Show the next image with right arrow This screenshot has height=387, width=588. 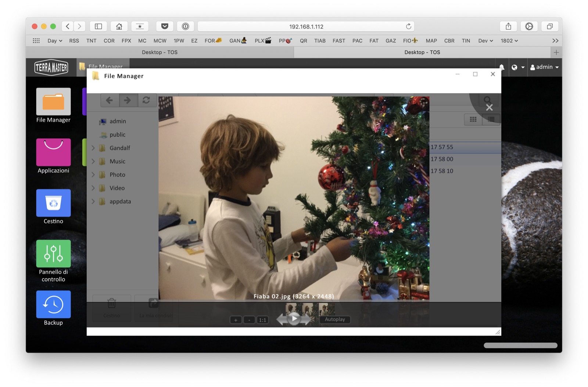click(306, 319)
